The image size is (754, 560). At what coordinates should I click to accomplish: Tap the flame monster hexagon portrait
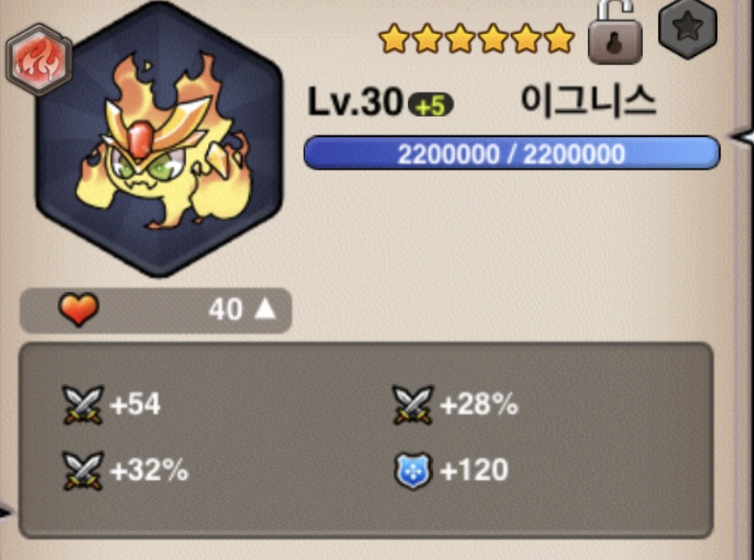(x=160, y=140)
